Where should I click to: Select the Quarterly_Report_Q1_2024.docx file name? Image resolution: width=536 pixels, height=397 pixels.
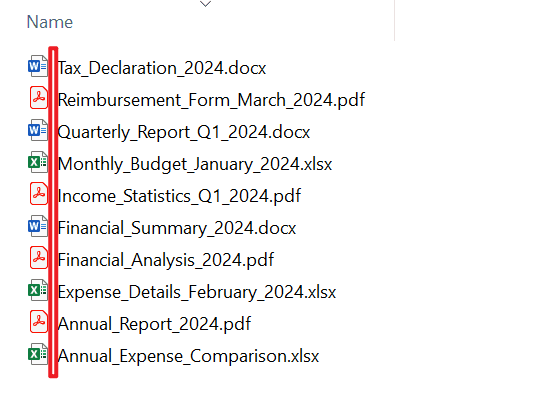pyautogui.click(x=184, y=132)
